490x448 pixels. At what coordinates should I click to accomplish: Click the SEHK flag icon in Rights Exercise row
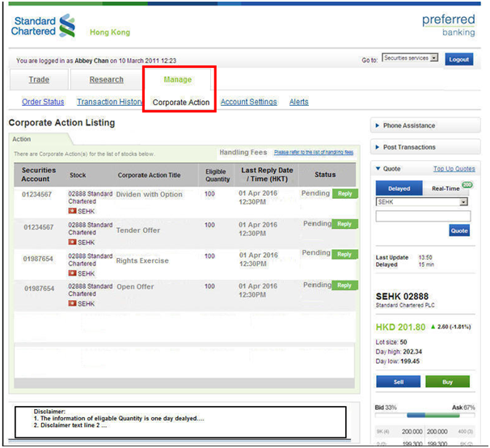(x=72, y=273)
